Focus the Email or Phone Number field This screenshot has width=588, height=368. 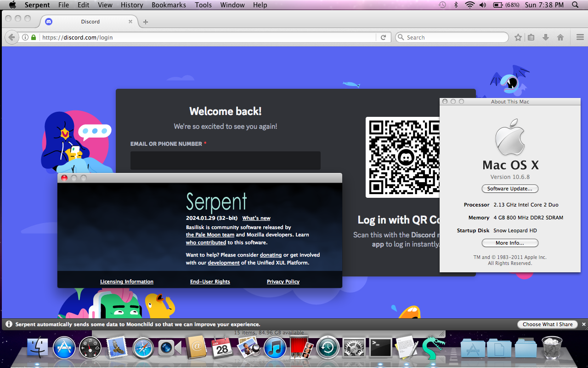(x=226, y=161)
